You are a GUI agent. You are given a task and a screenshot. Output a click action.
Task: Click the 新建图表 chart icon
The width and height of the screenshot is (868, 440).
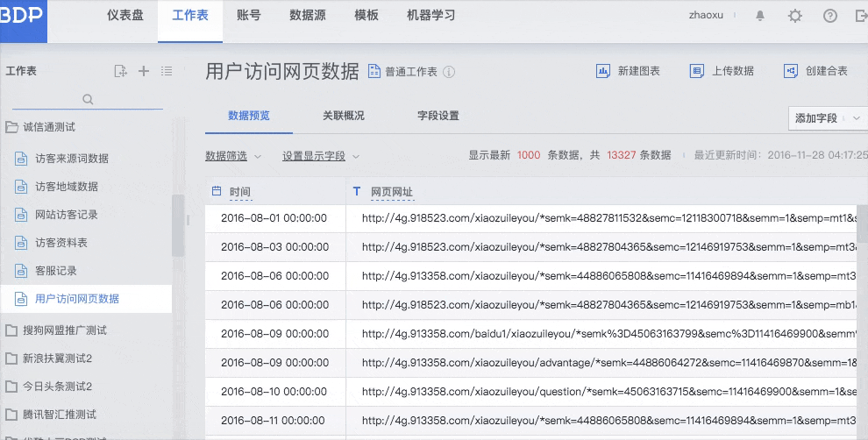tap(603, 71)
